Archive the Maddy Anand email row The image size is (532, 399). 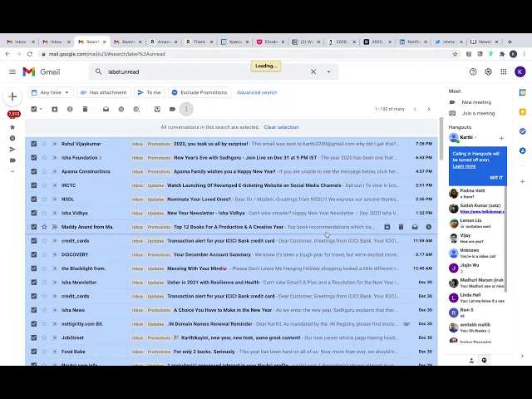387,227
